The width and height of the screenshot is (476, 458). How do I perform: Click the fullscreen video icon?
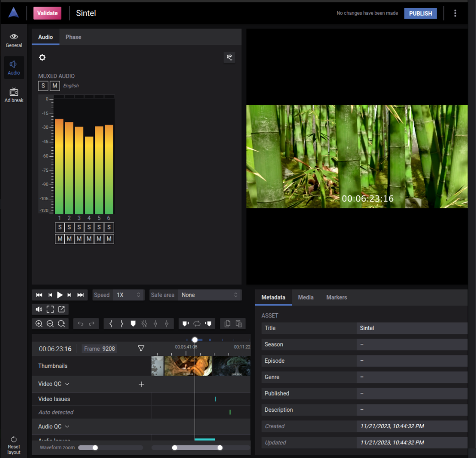click(x=50, y=309)
